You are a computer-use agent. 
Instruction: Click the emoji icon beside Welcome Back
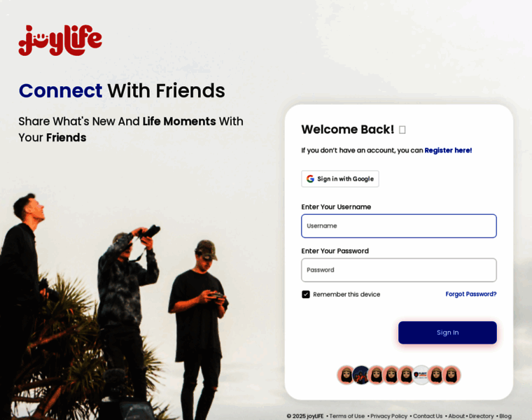click(x=402, y=129)
